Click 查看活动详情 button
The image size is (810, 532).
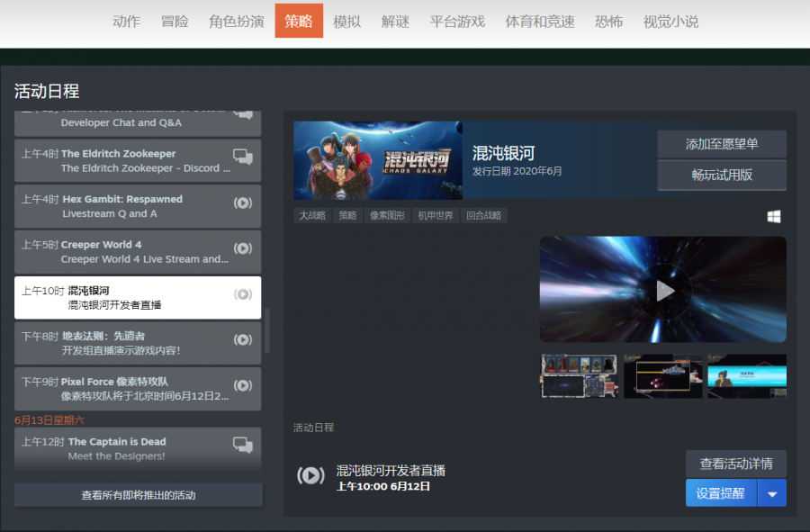click(x=735, y=464)
